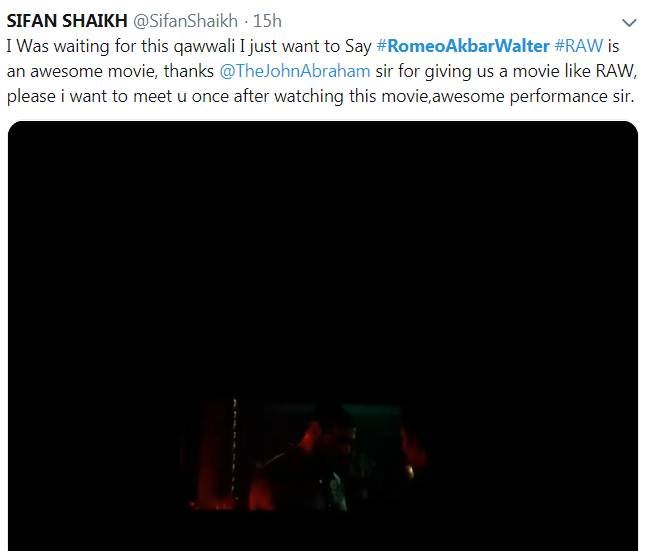Open the #RAW hashtag results
Viewport: 645px width, 551px height.
coord(579,46)
